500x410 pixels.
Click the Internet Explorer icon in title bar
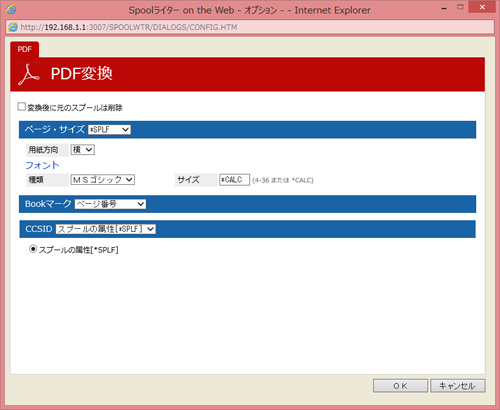[11, 9]
